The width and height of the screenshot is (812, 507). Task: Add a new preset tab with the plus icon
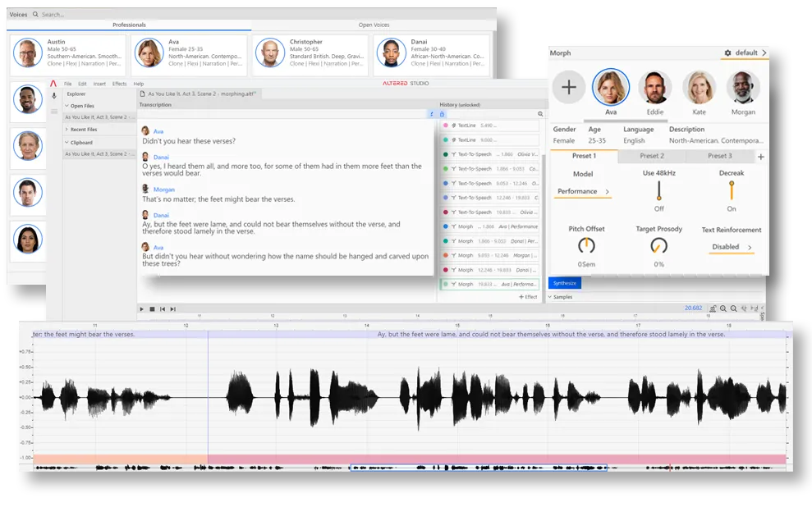(x=761, y=156)
